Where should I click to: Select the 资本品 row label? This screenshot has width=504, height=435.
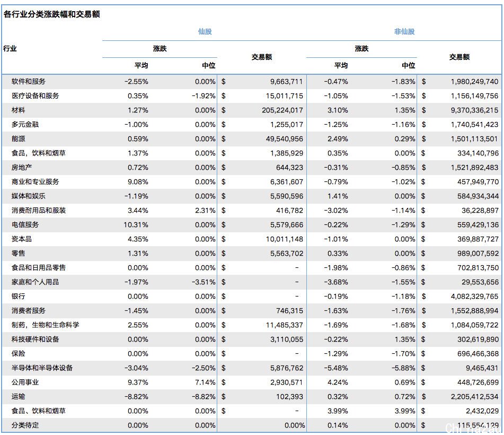(x=22, y=239)
